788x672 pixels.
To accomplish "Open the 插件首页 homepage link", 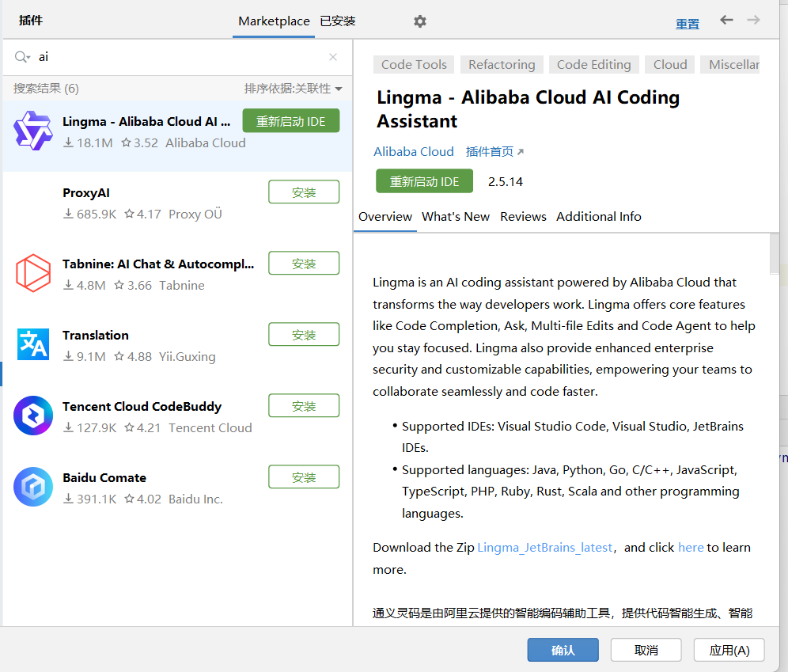I will coord(494,152).
